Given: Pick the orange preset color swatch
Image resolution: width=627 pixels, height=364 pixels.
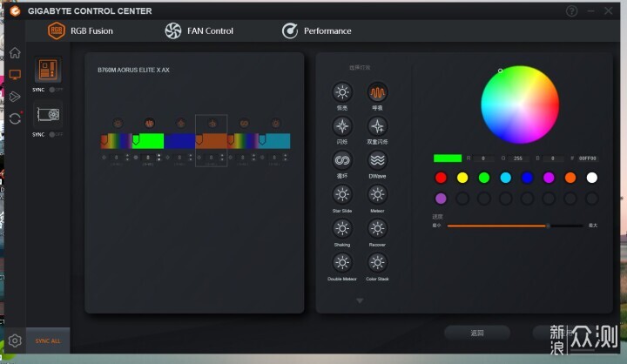Looking at the screenshot, I should pyautogui.click(x=570, y=178).
